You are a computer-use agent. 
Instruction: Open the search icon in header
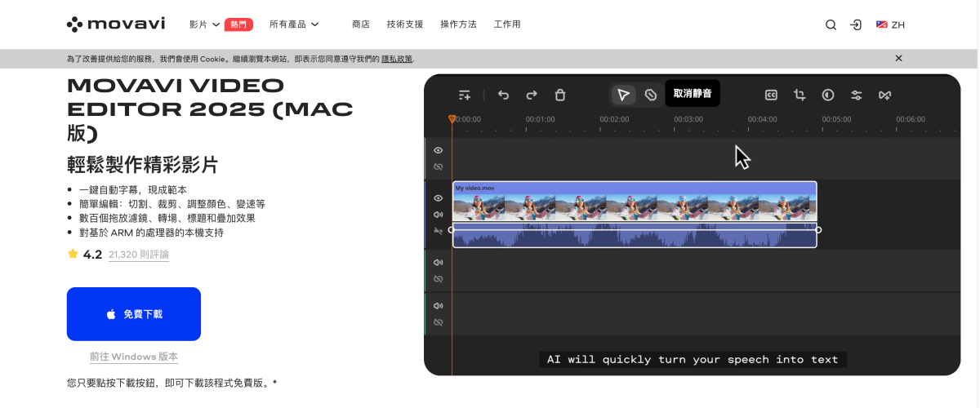click(x=831, y=24)
